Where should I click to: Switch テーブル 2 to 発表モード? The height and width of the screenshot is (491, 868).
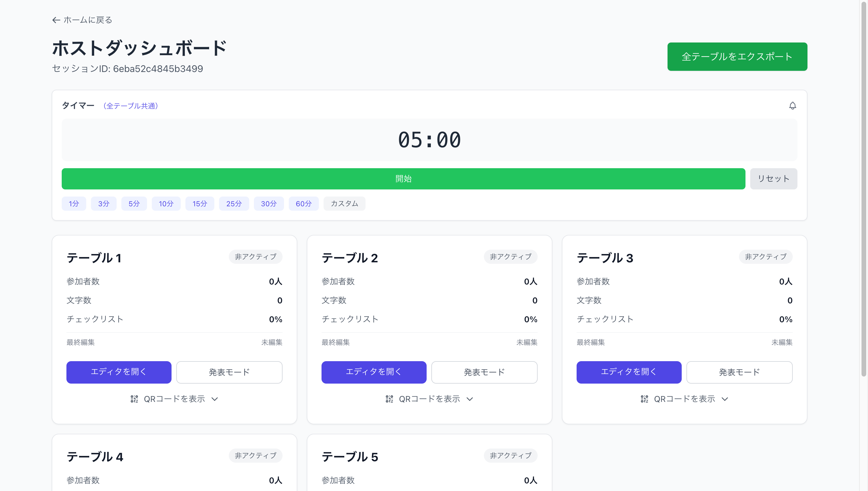[484, 372]
